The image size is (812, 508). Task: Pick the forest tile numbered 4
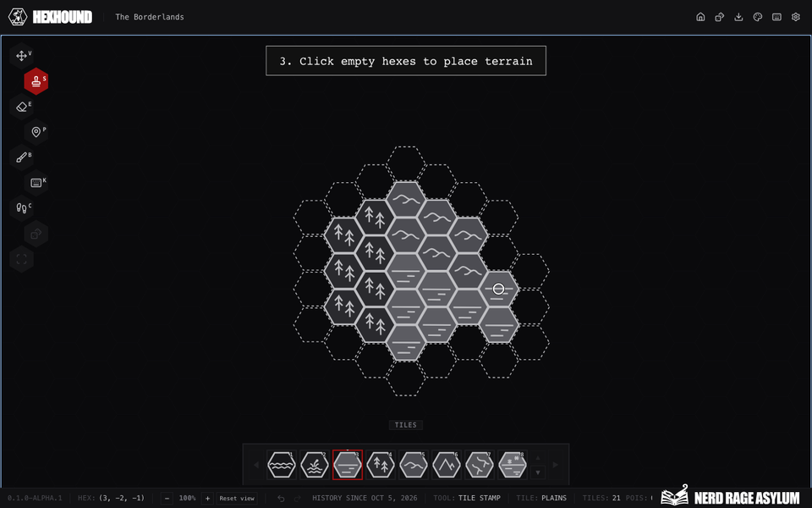pyautogui.click(x=381, y=465)
